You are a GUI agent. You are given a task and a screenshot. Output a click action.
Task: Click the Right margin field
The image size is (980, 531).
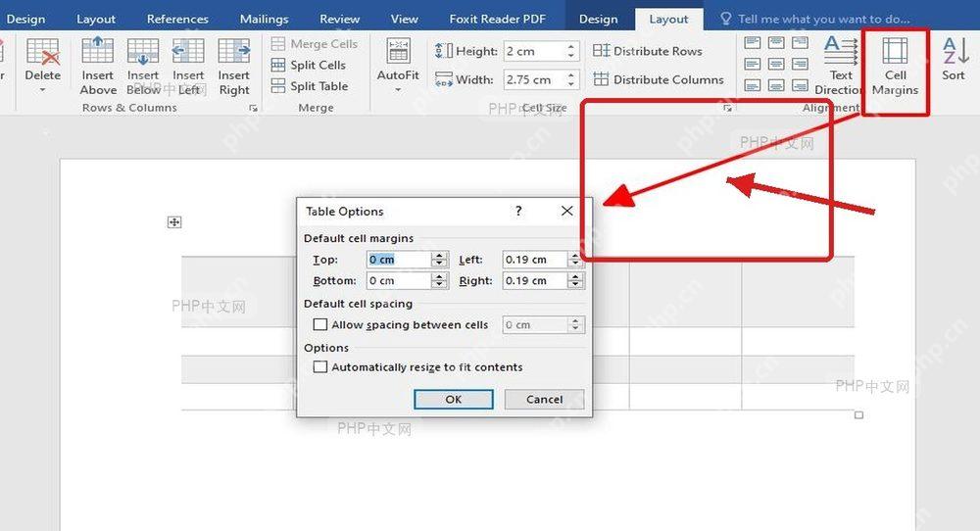tap(535, 280)
